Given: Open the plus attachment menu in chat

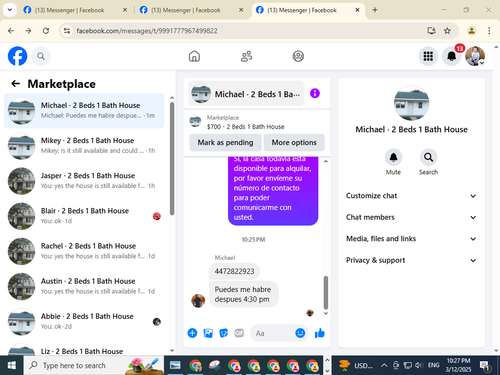Looking at the screenshot, I should point(192,333).
